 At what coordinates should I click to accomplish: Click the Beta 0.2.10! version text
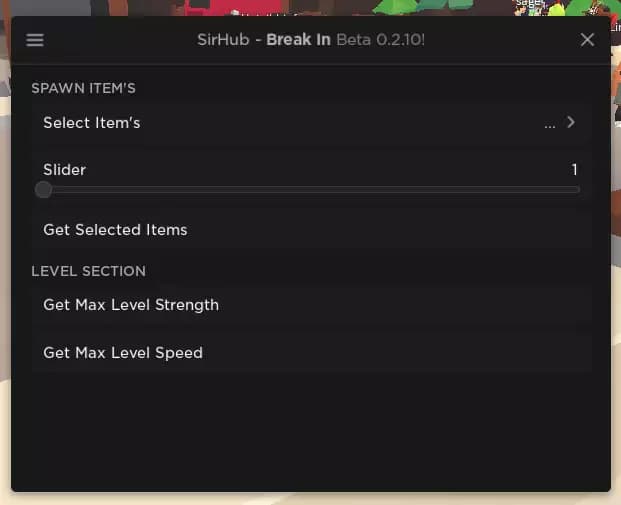click(x=381, y=40)
